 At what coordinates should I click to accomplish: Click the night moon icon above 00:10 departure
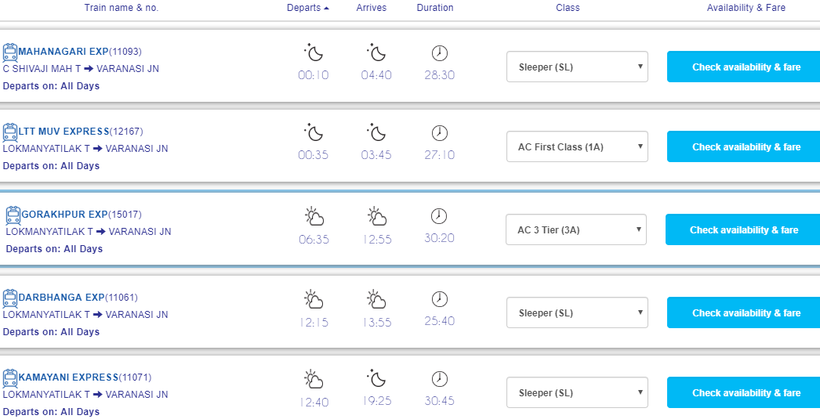313,52
